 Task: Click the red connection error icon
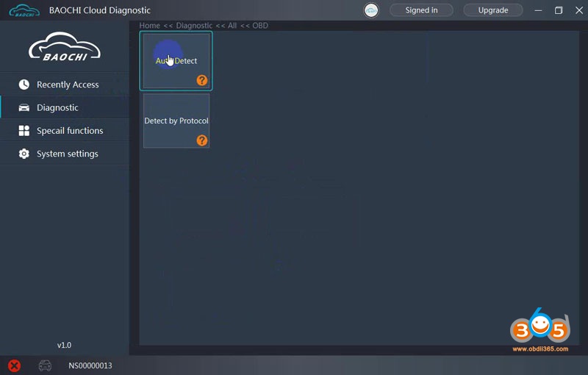14,365
